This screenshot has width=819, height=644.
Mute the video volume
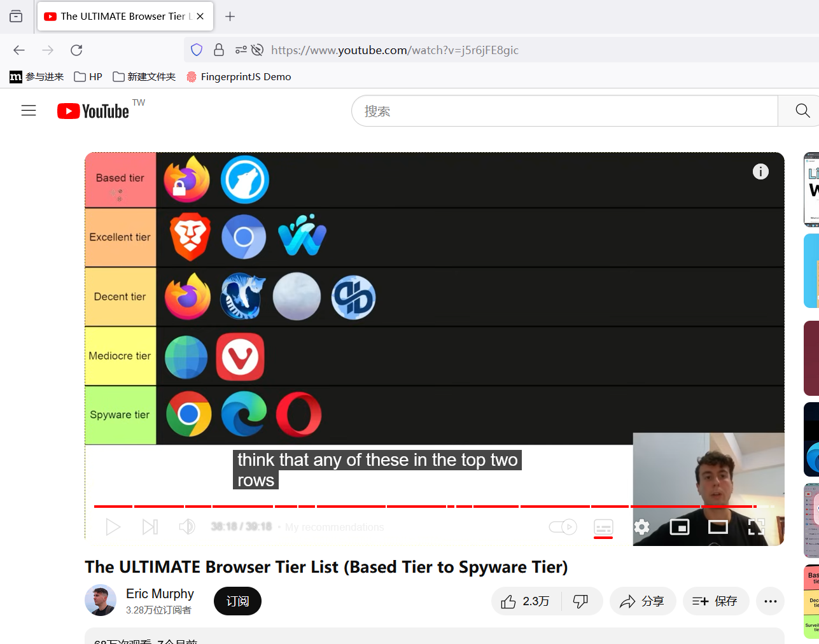point(187,527)
